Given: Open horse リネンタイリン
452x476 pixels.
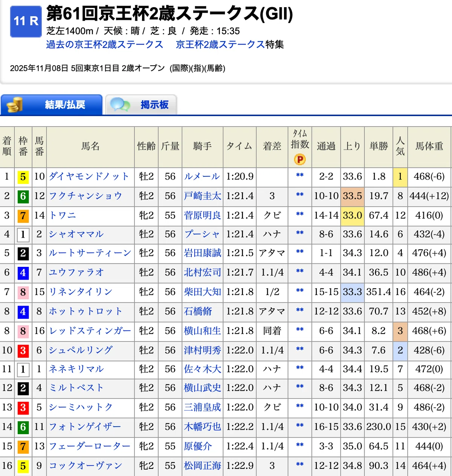Looking at the screenshot, I should click(81, 292).
